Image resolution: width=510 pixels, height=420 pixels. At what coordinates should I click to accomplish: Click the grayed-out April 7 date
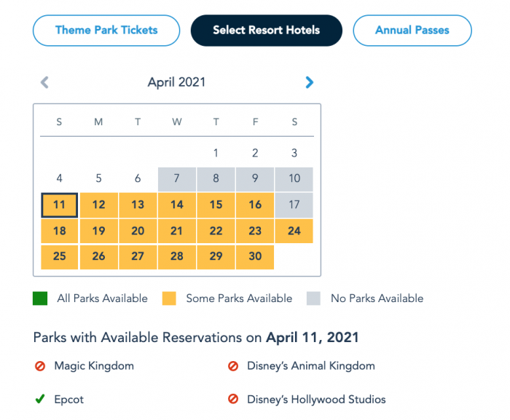click(x=177, y=179)
